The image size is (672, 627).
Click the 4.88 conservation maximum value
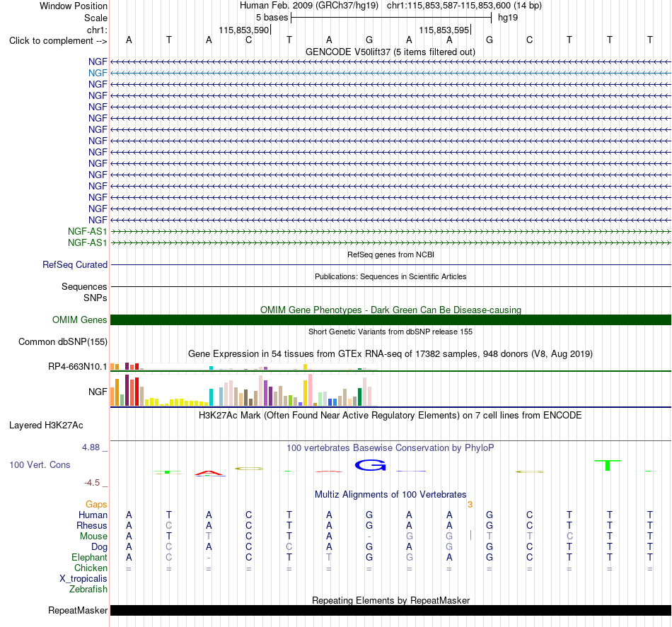coord(91,447)
